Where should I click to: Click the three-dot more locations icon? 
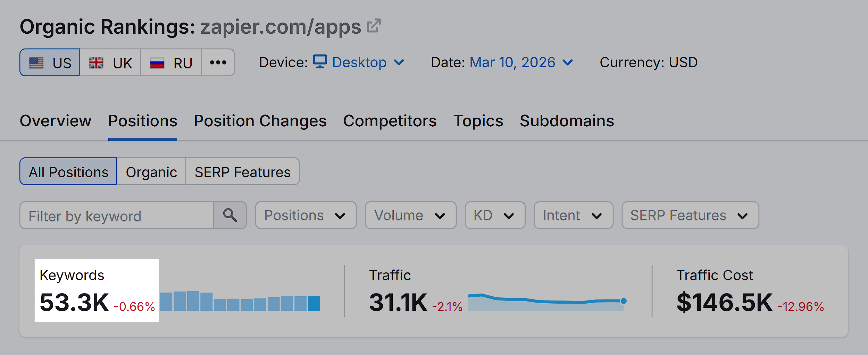218,62
